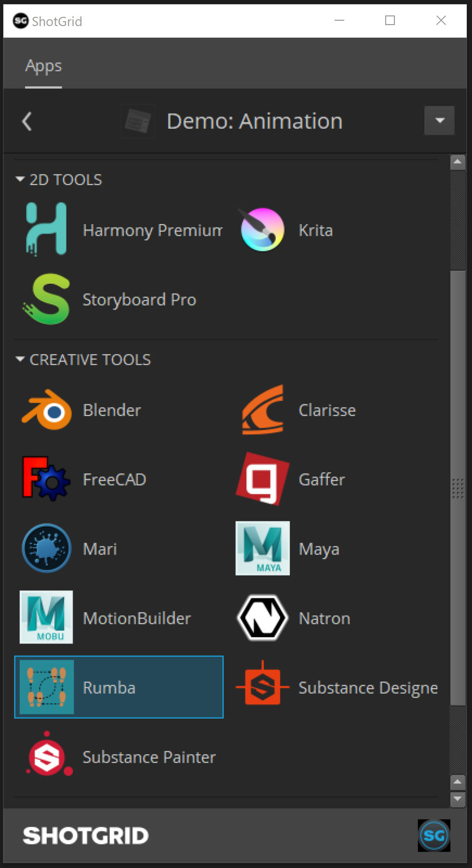Click the Mari label text

click(100, 549)
